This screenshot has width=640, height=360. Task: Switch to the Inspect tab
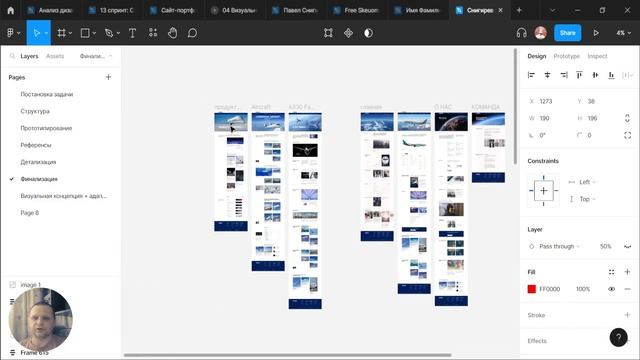click(598, 56)
